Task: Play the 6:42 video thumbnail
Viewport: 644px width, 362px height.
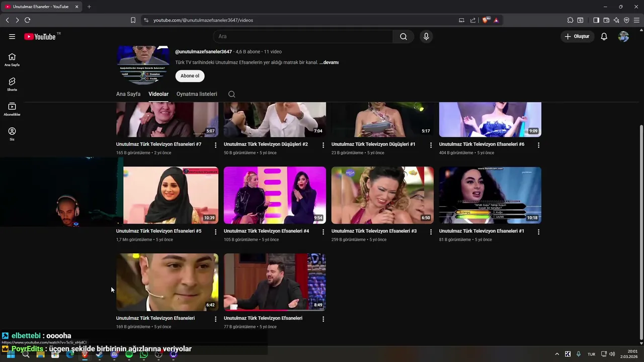Action: coord(167,282)
